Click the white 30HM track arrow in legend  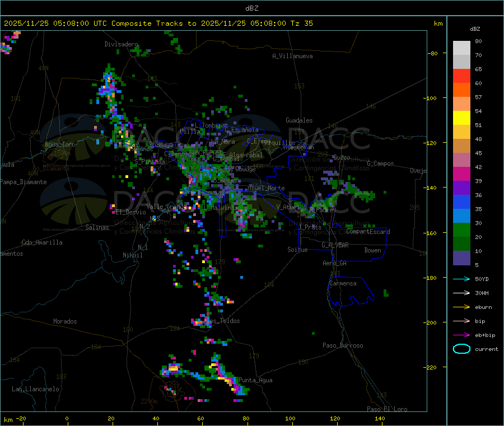461,293
